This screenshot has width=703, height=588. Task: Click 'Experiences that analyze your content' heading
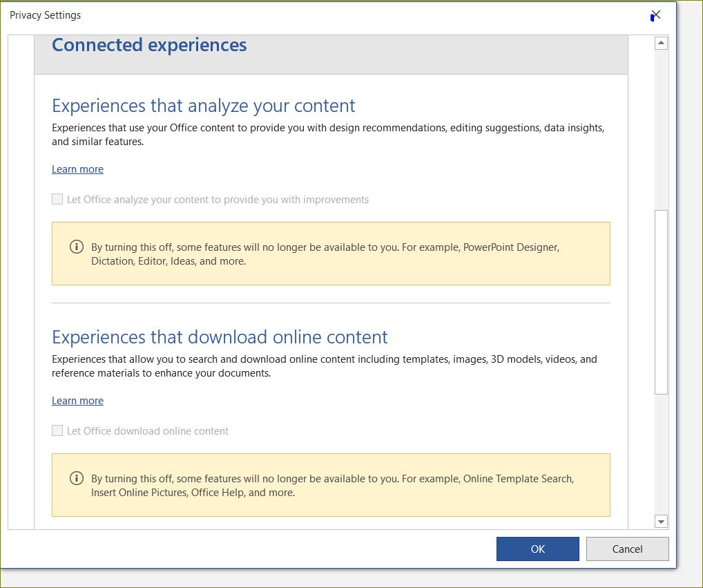[204, 106]
